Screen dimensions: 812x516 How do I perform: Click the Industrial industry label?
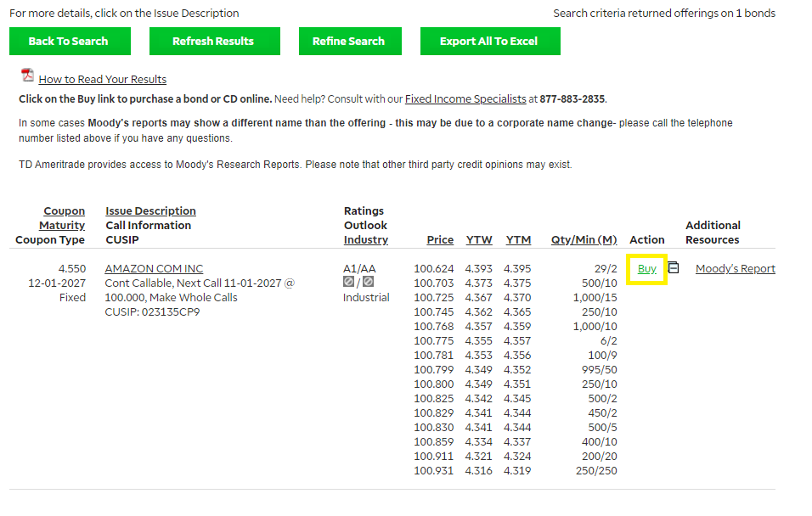366,298
